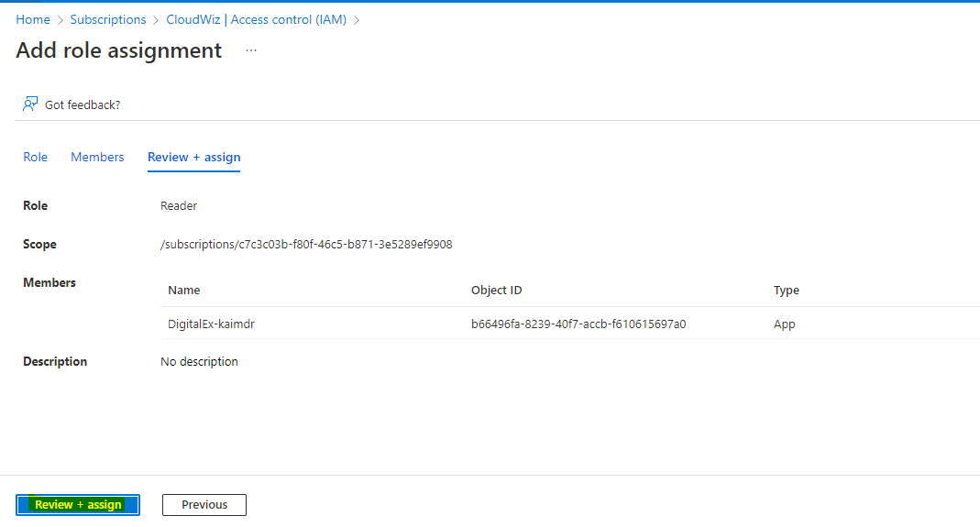Switch to the Role tab

[35, 157]
